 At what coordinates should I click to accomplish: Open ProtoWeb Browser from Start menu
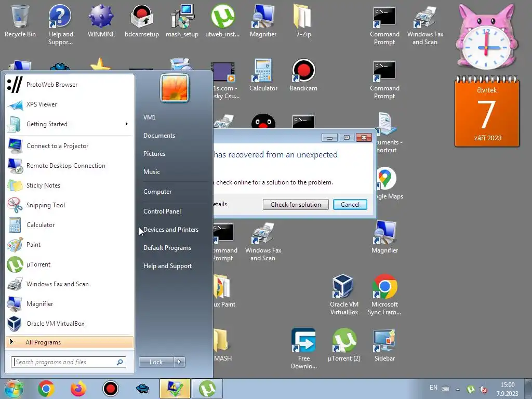point(69,85)
